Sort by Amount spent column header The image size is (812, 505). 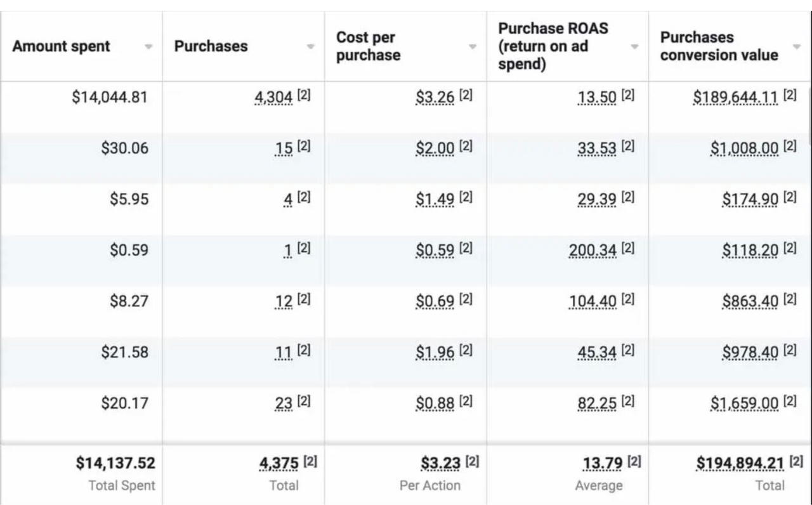pyautogui.click(x=61, y=46)
